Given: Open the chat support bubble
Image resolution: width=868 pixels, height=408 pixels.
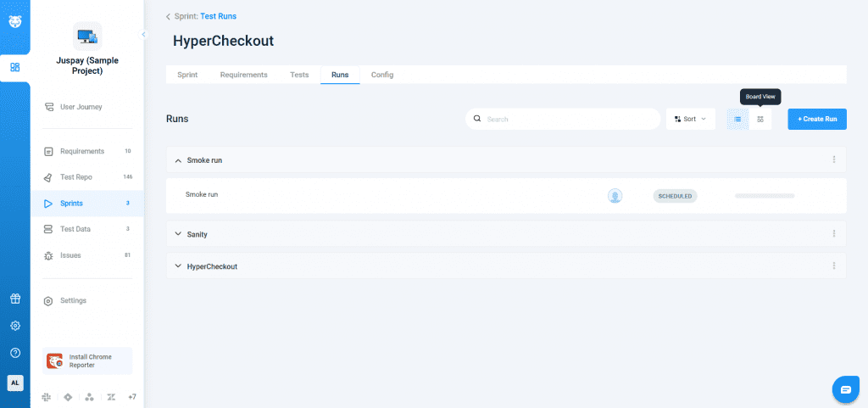Looking at the screenshot, I should pos(845,388).
